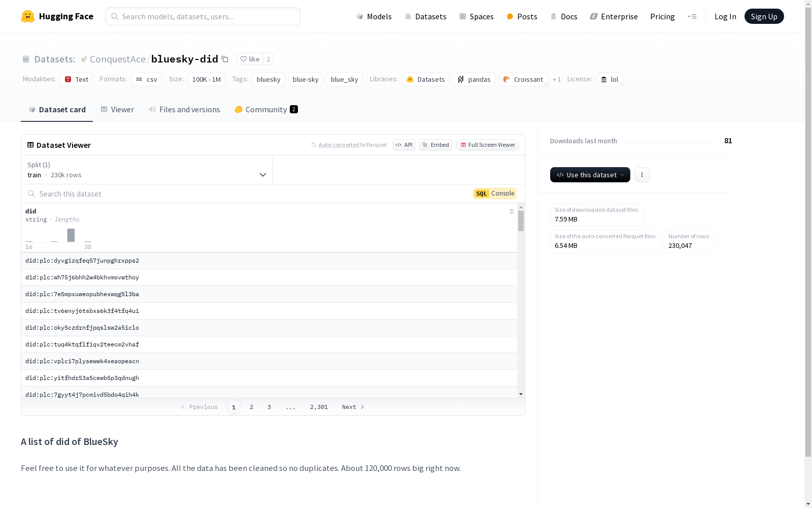Click the Sign Up button
812x508 pixels.
coord(764,16)
